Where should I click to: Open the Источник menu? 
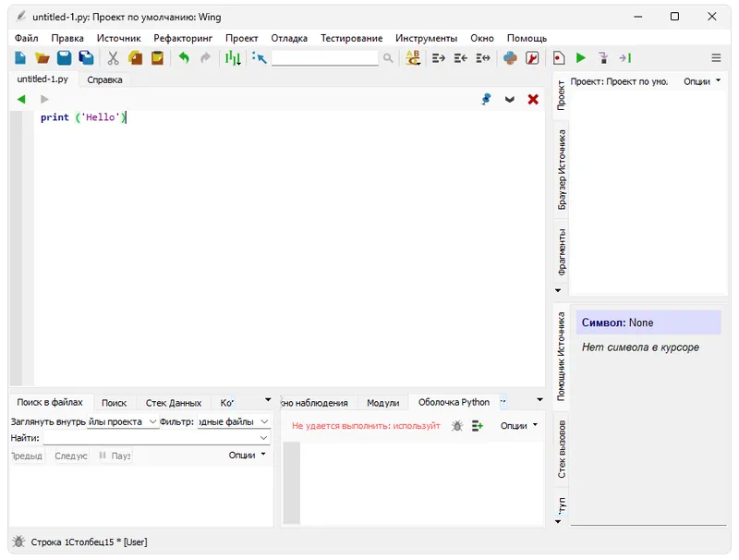pos(119,38)
